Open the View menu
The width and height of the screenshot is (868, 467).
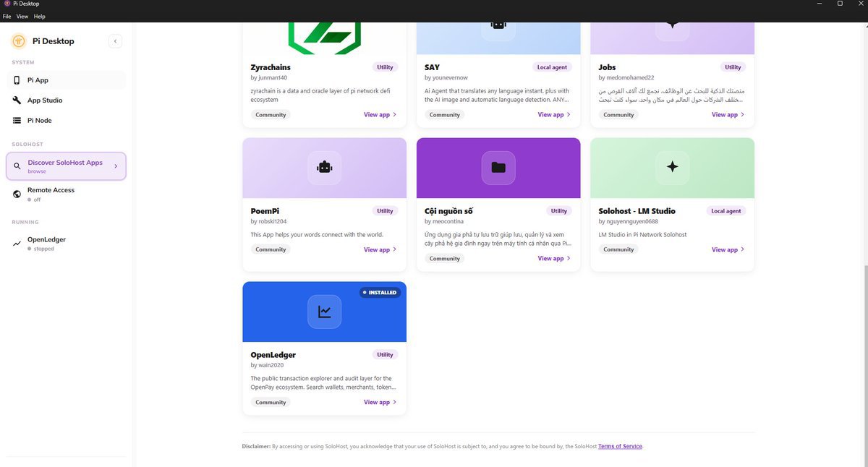tap(22, 16)
